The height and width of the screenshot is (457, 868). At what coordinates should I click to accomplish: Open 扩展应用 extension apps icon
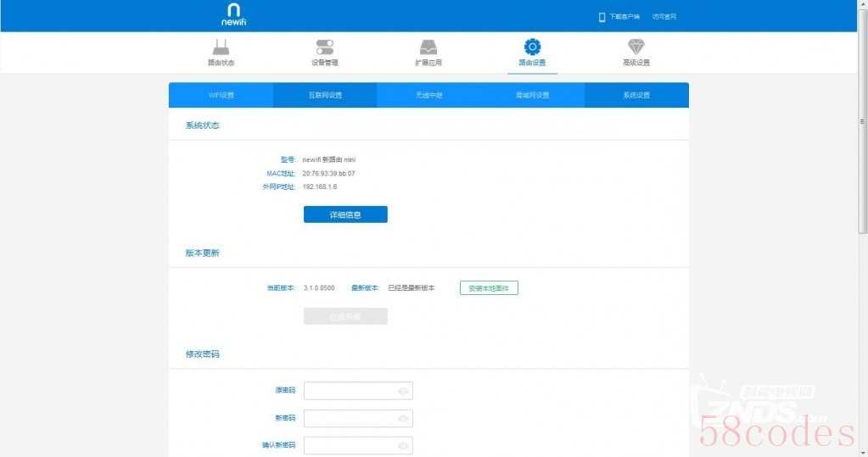[428, 47]
